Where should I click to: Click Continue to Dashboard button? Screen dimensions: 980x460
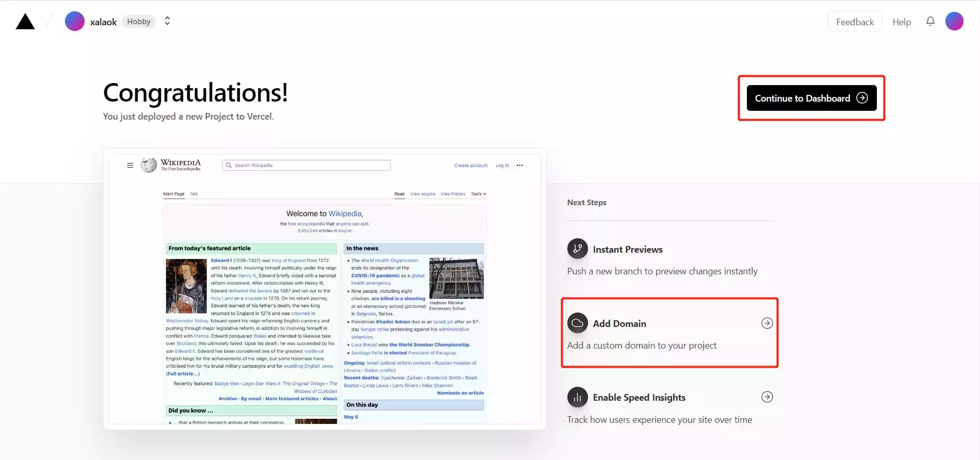[x=811, y=98]
